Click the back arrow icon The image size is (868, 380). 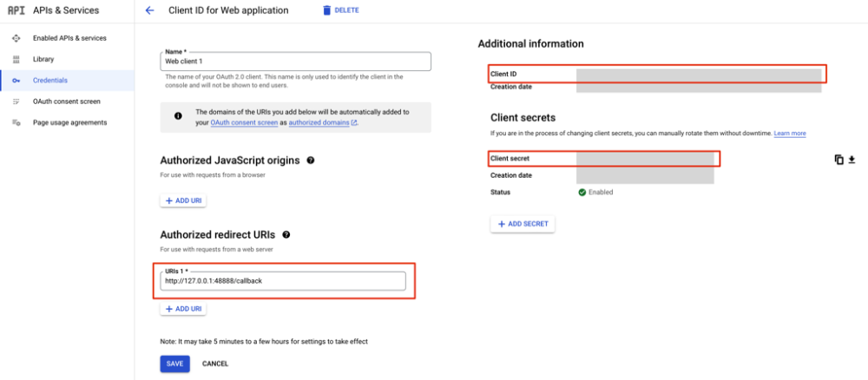[x=149, y=10]
